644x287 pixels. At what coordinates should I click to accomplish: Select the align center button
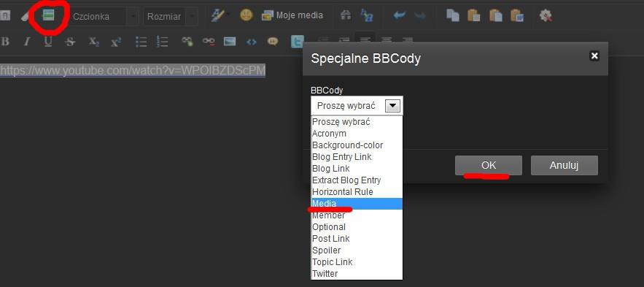click(386, 40)
